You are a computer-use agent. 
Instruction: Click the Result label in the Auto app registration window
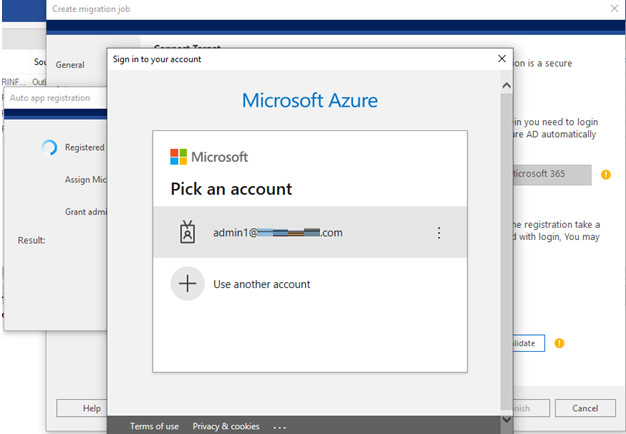pyautogui.click(x=31, y=240)
